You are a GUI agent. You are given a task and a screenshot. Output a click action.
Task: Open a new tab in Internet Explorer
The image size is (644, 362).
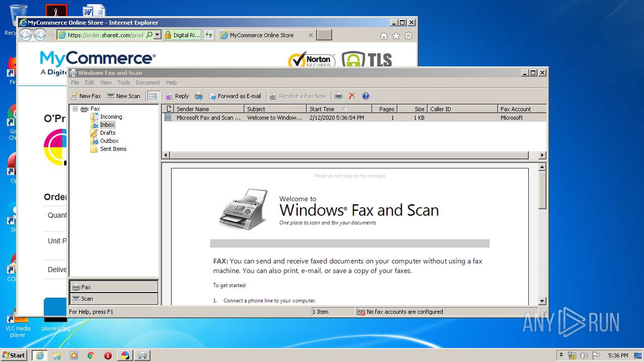pyautogui.click(x=325, y=35)
